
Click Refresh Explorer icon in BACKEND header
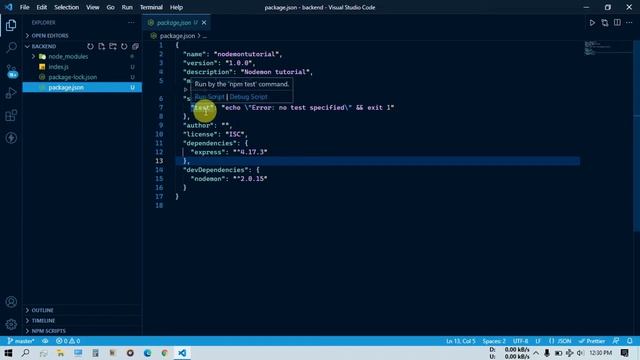(x=124, y=46)
